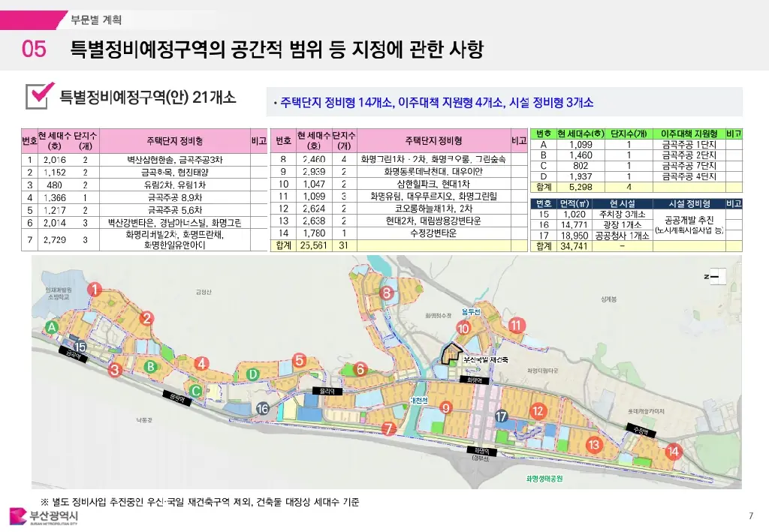Click the 이주대책 지원형 table header

(689, 134)
